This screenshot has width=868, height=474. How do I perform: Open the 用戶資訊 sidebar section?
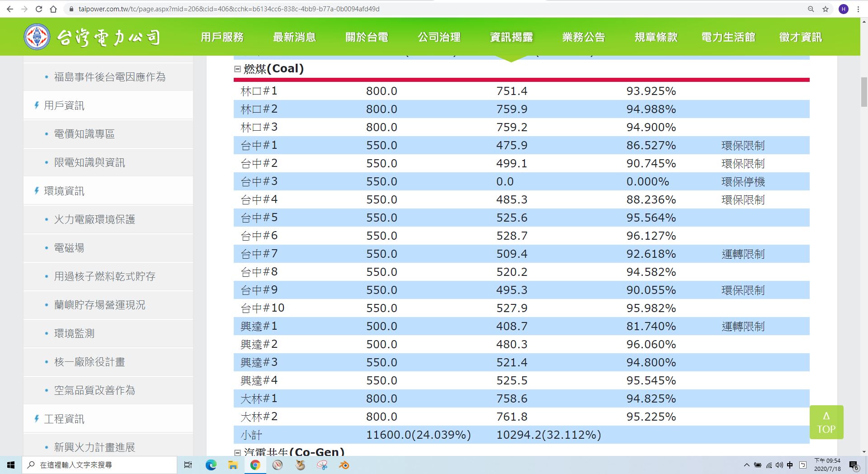point(64,105)
